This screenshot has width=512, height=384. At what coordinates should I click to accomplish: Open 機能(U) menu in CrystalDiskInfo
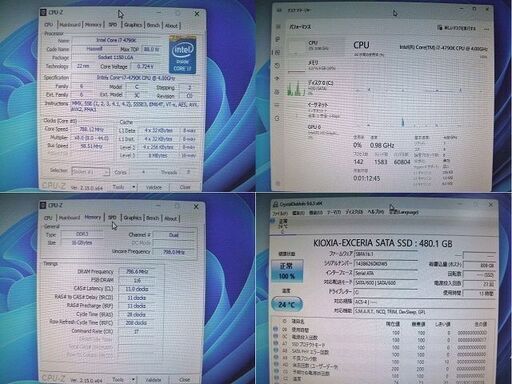coord(316,213)
